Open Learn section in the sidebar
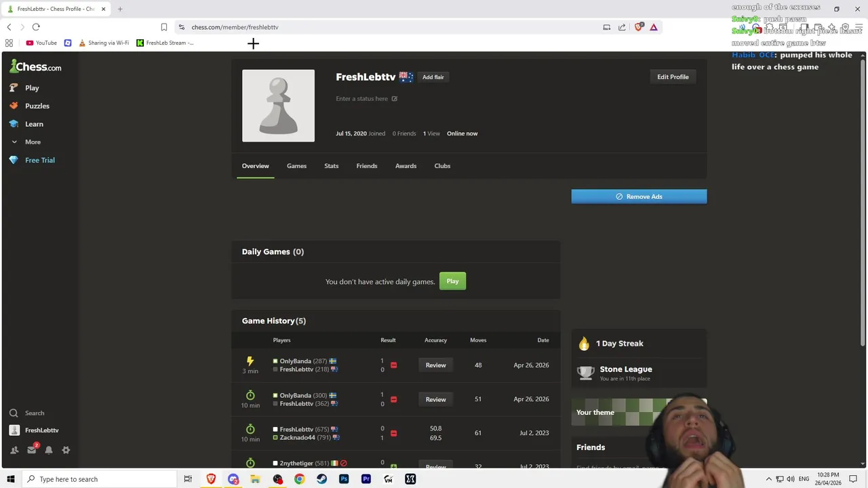868x488 pixels. coord(34,124)
